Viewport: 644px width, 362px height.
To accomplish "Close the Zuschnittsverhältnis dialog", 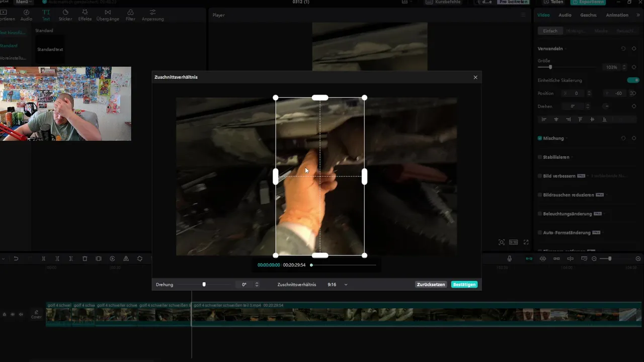I will click(475, 77).
